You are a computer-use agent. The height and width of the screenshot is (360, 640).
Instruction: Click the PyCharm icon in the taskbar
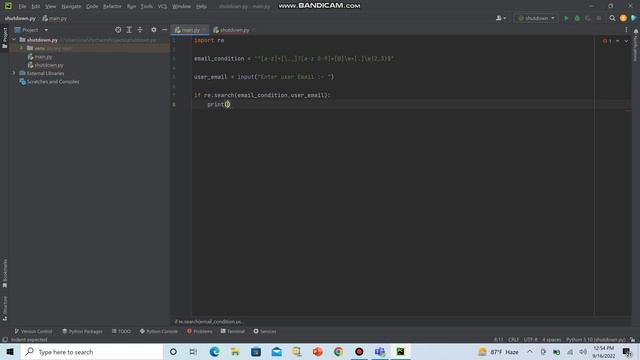click(400, 352)
